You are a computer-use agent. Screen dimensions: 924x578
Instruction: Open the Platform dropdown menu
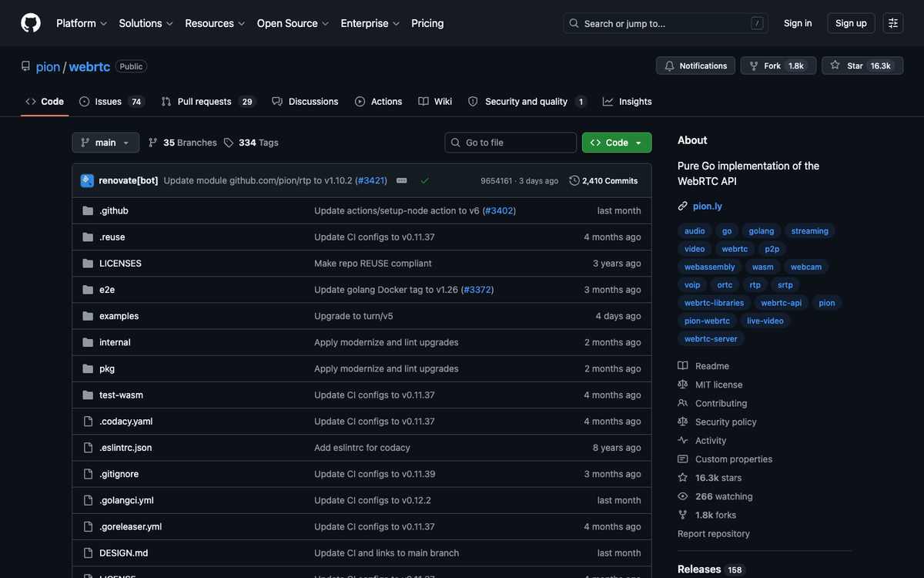click(82, 23)
